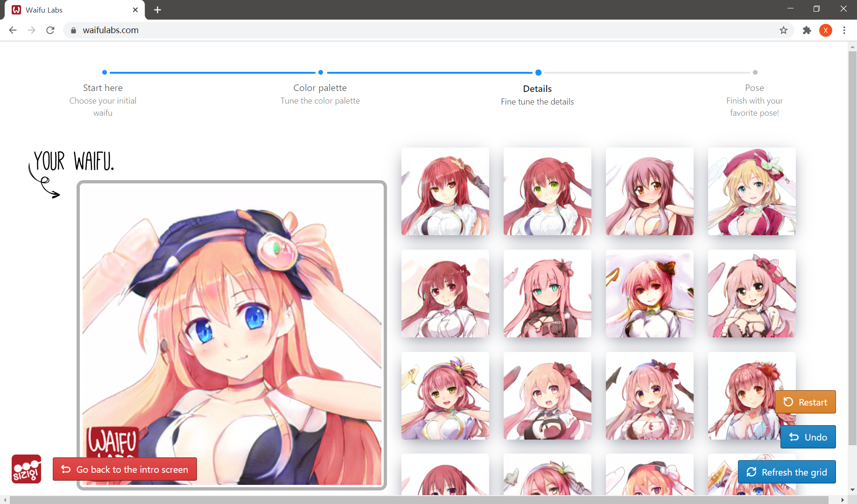Reload the waifulabs.com page
This screenshot has width=857, height=504.
pyautogui.click(x=50, y=30)
